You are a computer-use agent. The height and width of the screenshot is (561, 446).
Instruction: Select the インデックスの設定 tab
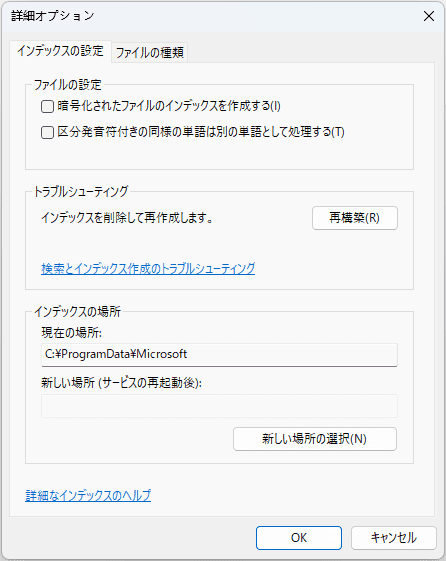point(60,51)
